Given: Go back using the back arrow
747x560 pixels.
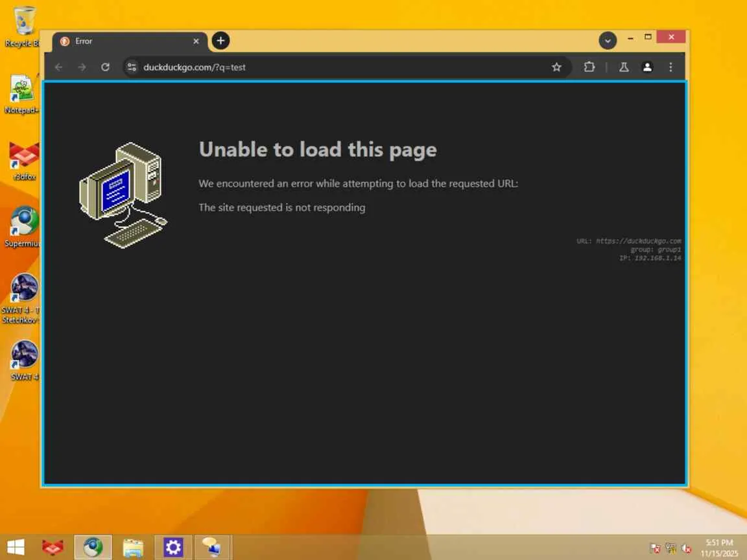Looking at the screenshot, I should [58, 67].
